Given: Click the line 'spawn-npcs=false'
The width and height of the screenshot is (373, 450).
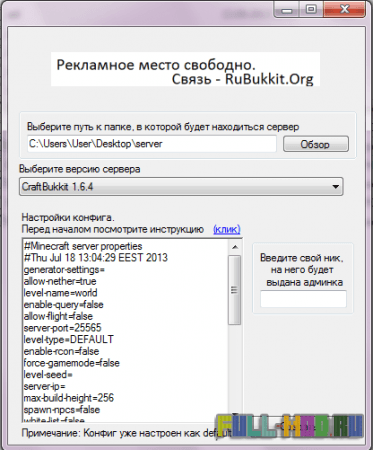Looking at the screenshot, I should [x=62, y=410].
